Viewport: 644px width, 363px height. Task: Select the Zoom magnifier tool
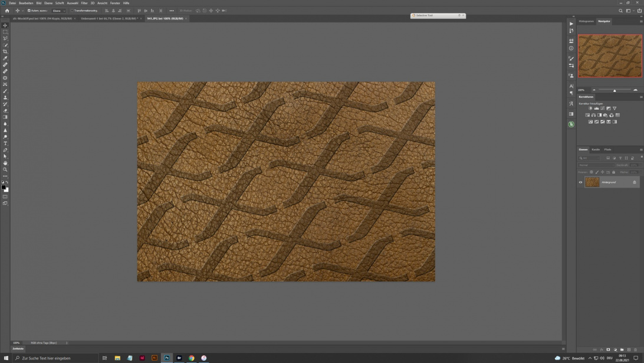pyautogui.click(x=5, y=169)
